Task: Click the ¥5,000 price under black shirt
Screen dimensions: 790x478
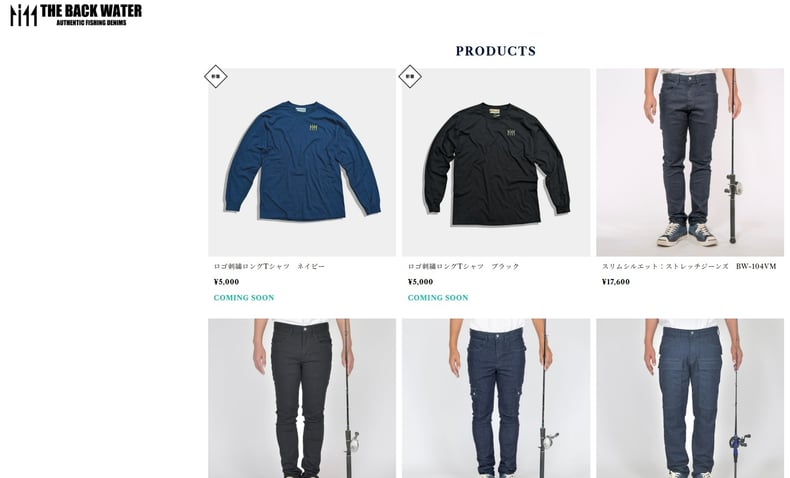Action: [x=420, y=282]
